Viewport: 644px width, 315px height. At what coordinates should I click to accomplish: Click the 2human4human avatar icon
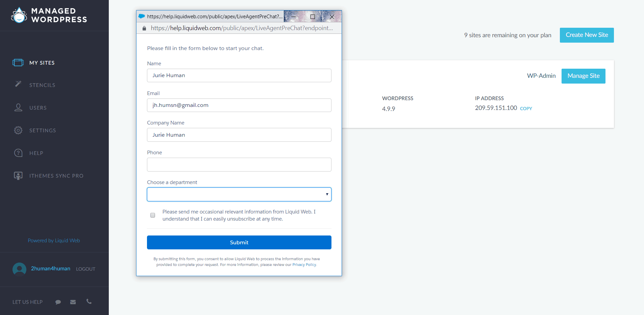pos(19,269)
